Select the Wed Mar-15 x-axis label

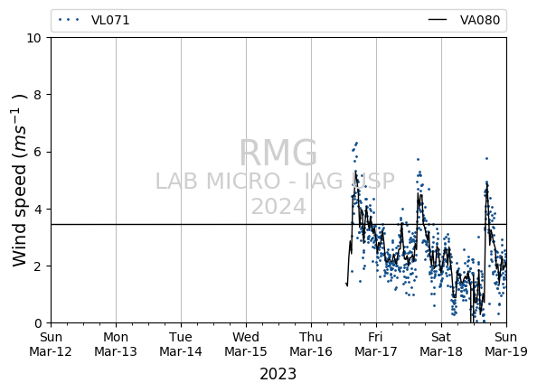tap(246, 344)
